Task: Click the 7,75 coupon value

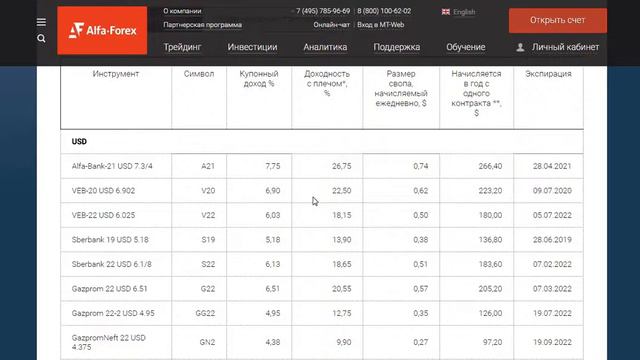Action: [x=273, y=166]
